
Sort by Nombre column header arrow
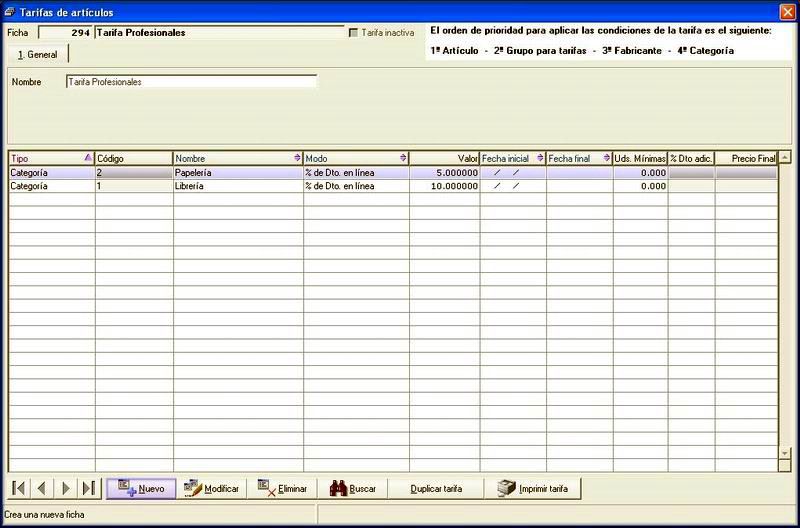tap(297, 158)
